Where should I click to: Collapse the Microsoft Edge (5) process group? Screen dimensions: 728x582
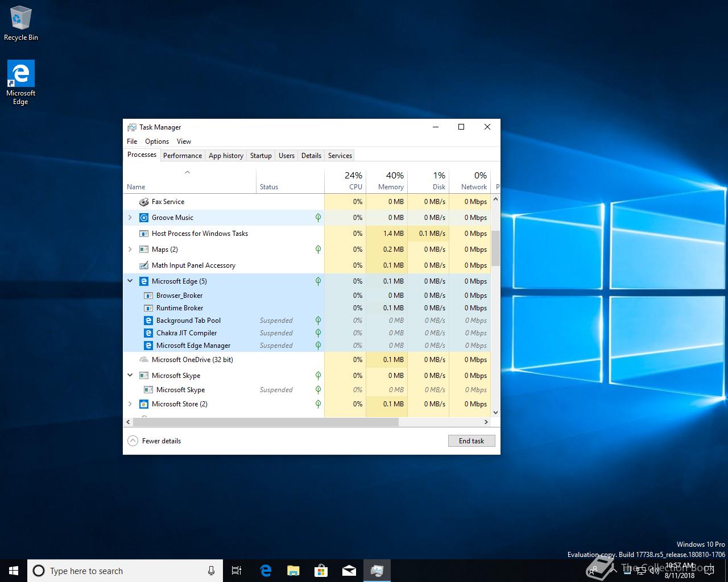[x=130, y=281]
